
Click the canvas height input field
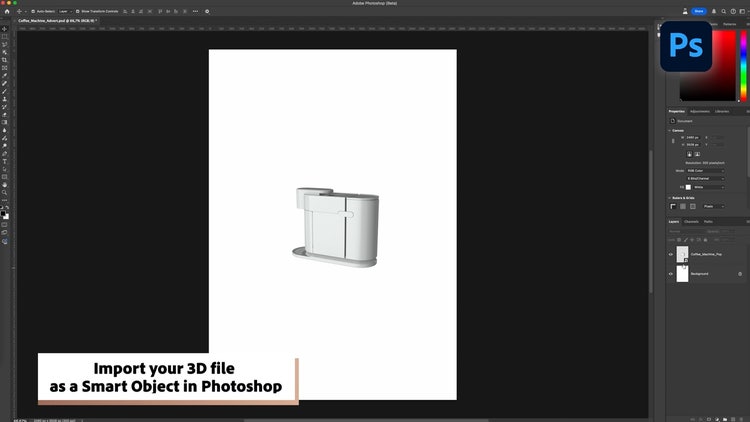click(693, 144)
